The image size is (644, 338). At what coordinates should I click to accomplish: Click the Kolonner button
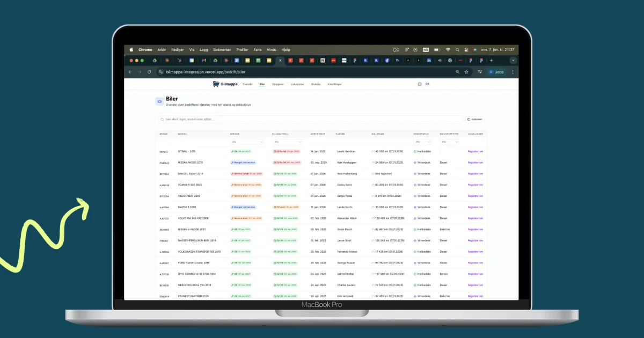pyautogui.click(x=475, y=119)
